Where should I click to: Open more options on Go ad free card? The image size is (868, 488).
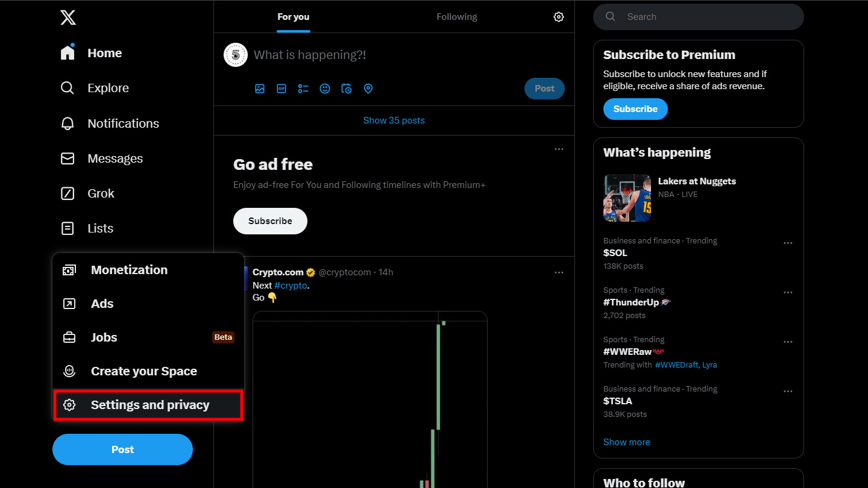coord(559,149)
